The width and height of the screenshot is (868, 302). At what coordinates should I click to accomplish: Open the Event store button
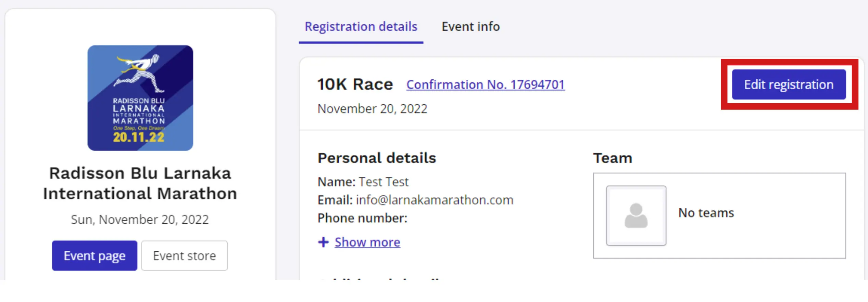click(x=185, y=256)
